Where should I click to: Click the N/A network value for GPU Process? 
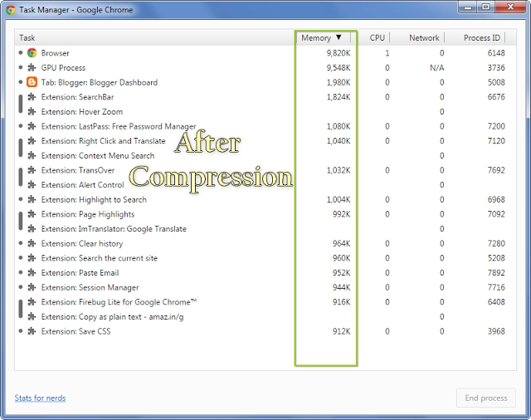437,68
